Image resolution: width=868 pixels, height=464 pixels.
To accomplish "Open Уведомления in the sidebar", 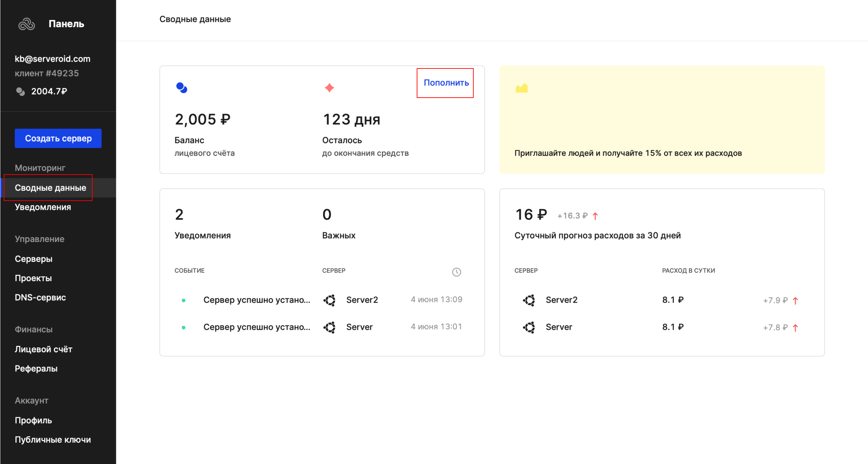I will 43,207.
